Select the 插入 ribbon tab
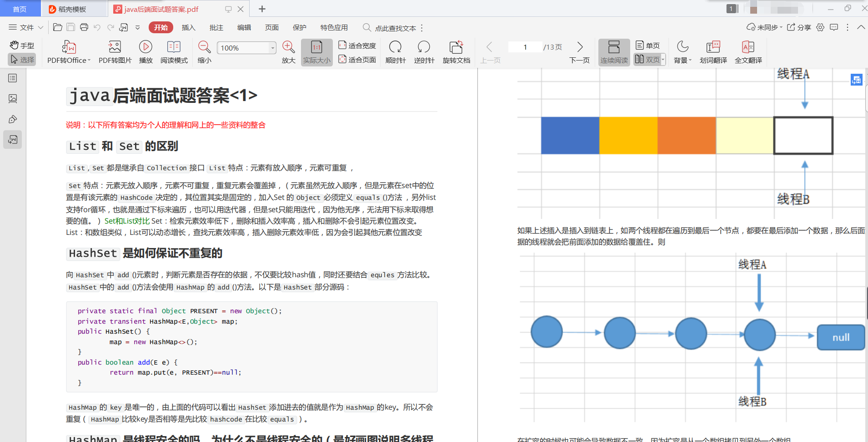868x442 pixels. pyautogui.click(x=188, y=27)
